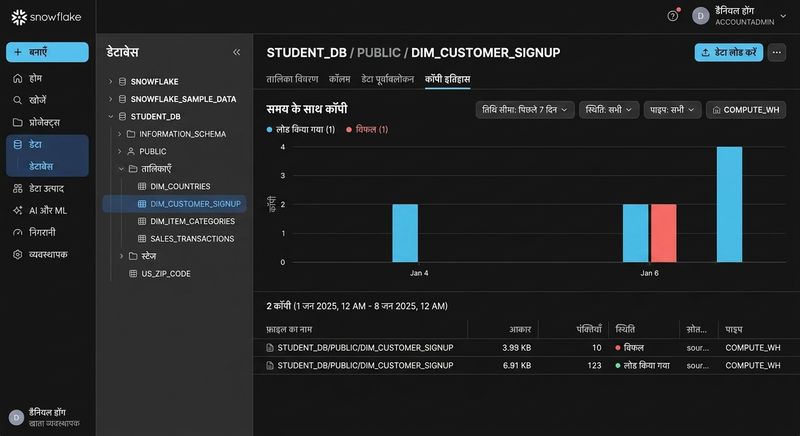Image resolution: width=800 pixels, height=436 pixels.
Task: Open the स्थिति status filter dropdown
Action: tap(609, 110)
